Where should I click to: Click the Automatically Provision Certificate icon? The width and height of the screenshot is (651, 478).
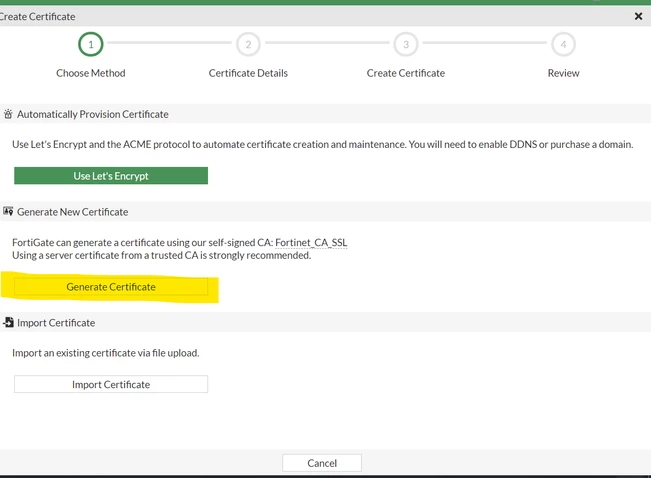(x=8, y=114)
